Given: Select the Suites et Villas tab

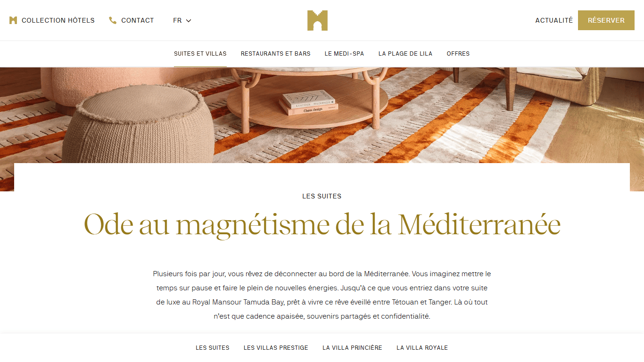Looking at the screenshot, I should pos(200,54).
